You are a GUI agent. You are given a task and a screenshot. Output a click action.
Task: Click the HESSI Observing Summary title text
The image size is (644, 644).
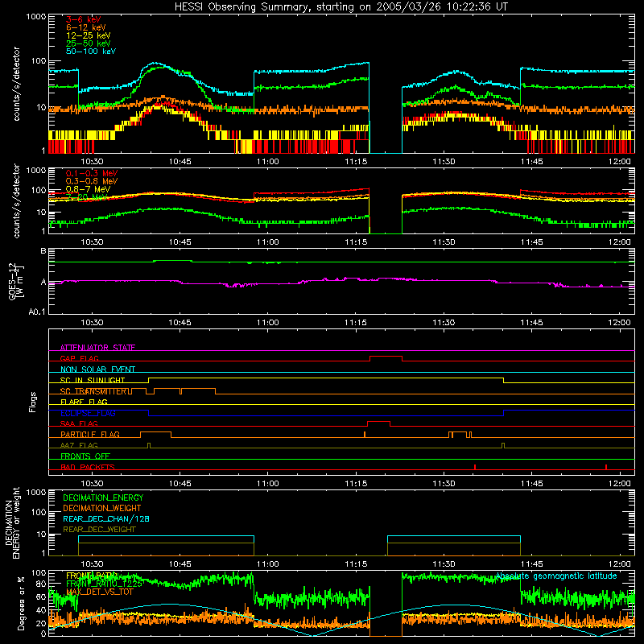[341, 6]
